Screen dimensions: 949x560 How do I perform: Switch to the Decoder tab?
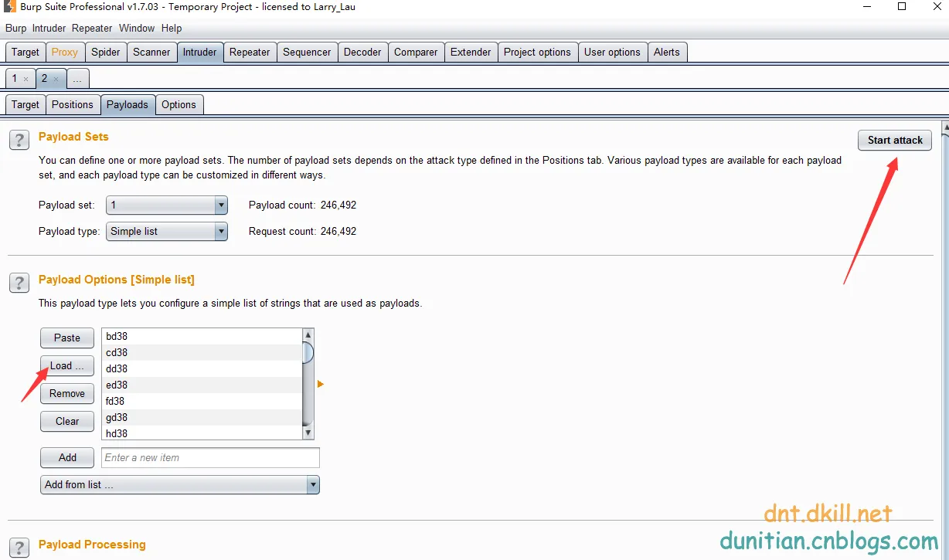[x=362, y=53]
